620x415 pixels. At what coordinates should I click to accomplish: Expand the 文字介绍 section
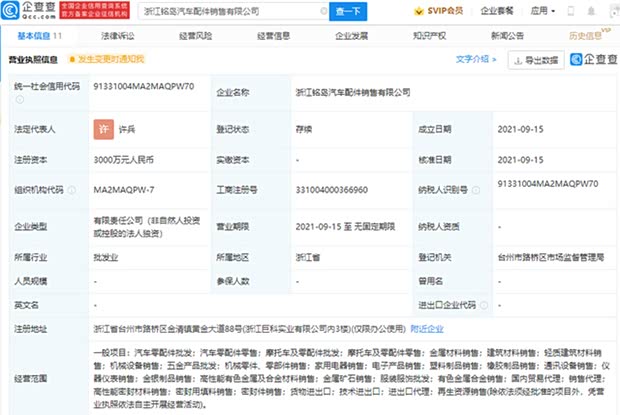point(476,60)
